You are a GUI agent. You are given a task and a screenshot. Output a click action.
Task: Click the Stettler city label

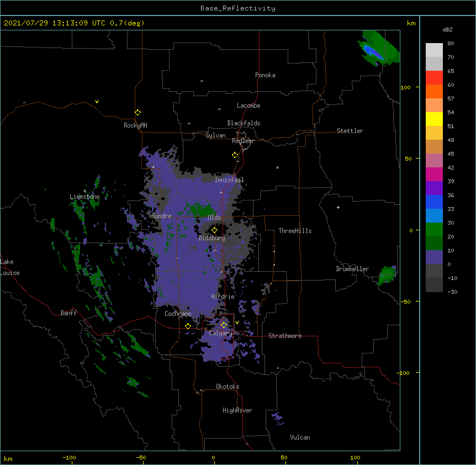tap(350, 131)
